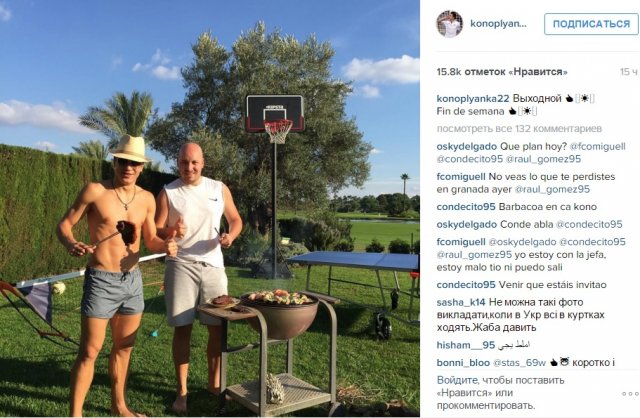Open condecito95 profile on 'Venir que estáis' comment
Screen dimensions: 640x418
point(466,285)
